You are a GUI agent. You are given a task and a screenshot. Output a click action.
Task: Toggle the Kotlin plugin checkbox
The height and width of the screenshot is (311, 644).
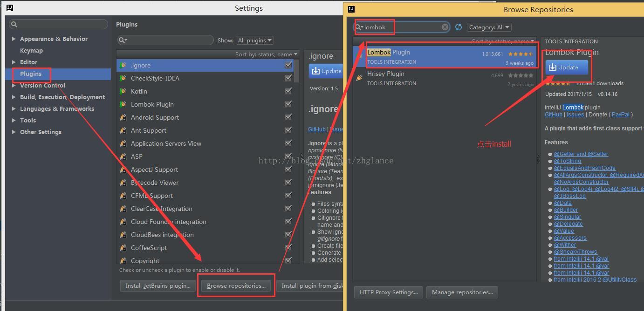tap(288, 91)
